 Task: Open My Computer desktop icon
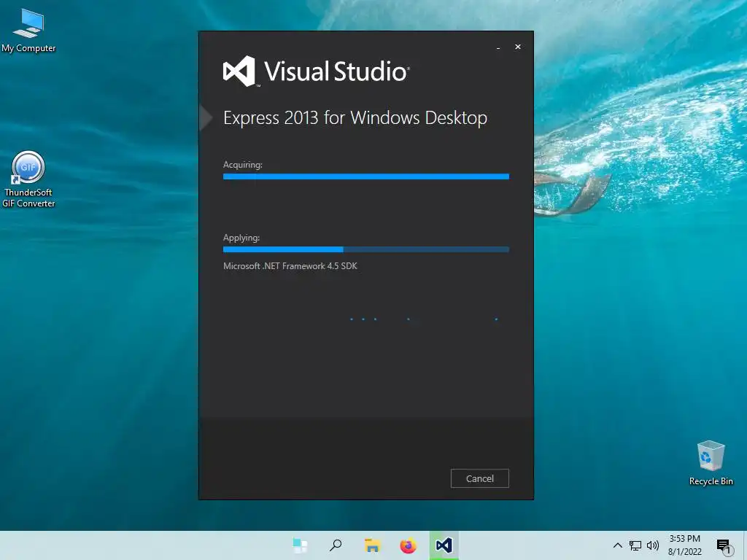tap(28, 31)
